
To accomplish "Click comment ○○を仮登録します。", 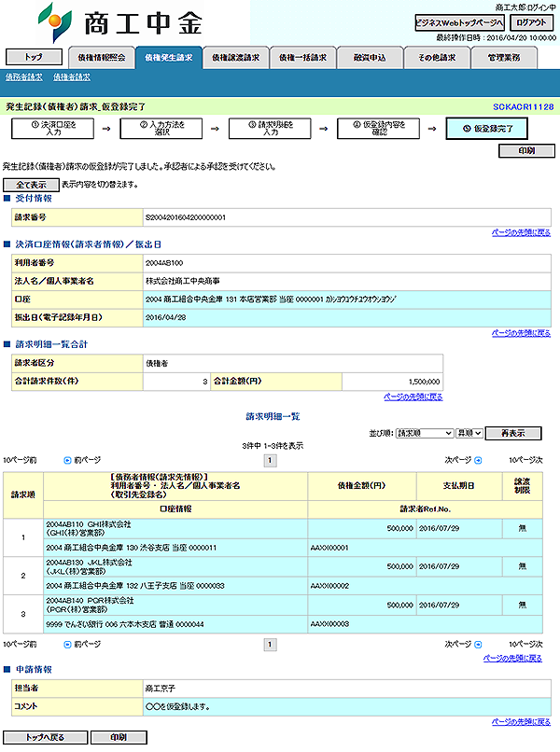I will (177, 707).
